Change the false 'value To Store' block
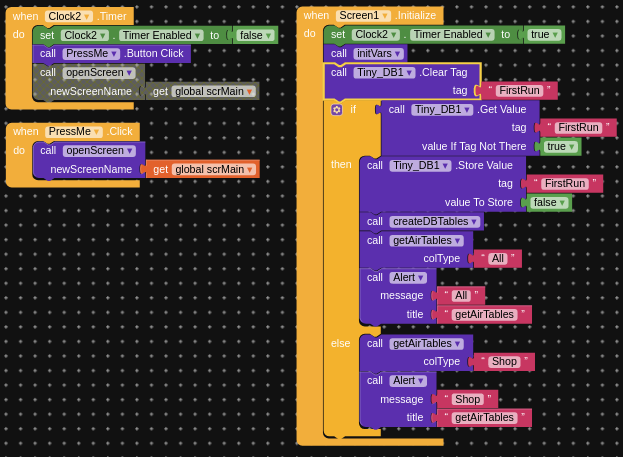Screen dimensions: 623x457 549,203
